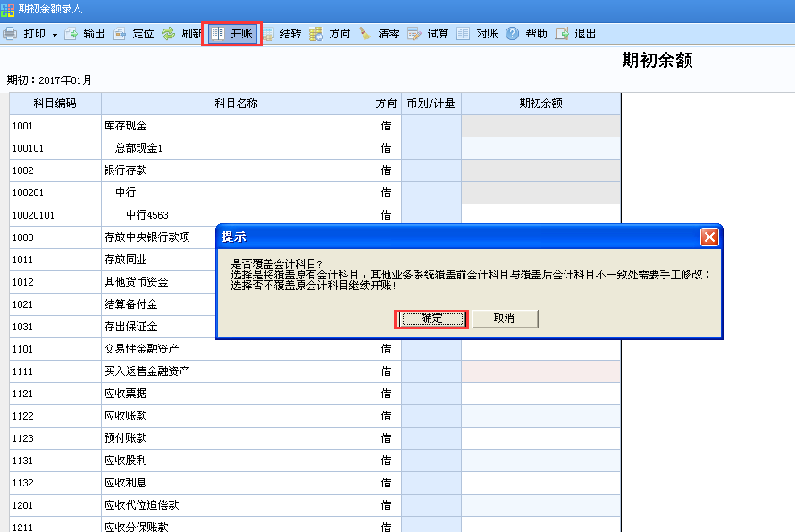The height and width of the screenshot is (532, 795).
Task: Choose the 方向 (Direction) toolbar icon
Action: point(316,34)
